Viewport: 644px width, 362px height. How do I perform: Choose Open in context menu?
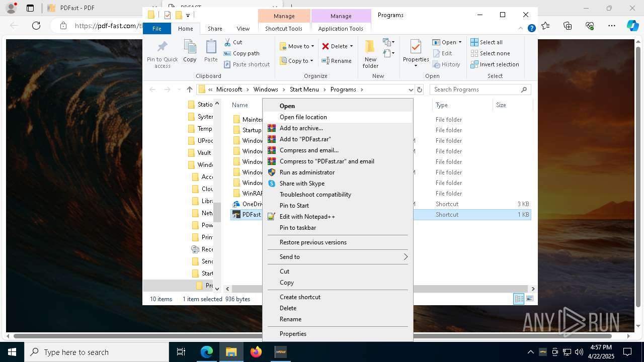point(337,106)
